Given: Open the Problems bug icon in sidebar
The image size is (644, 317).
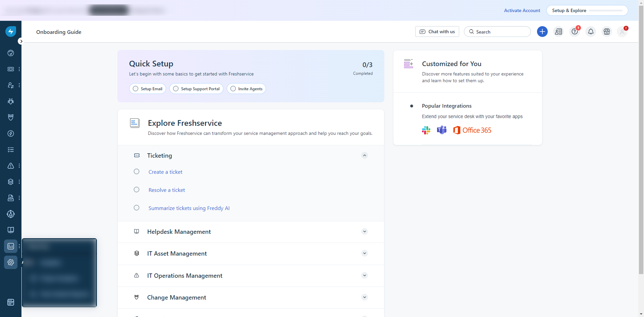Looking at the screenshot, I should point(11,101).
